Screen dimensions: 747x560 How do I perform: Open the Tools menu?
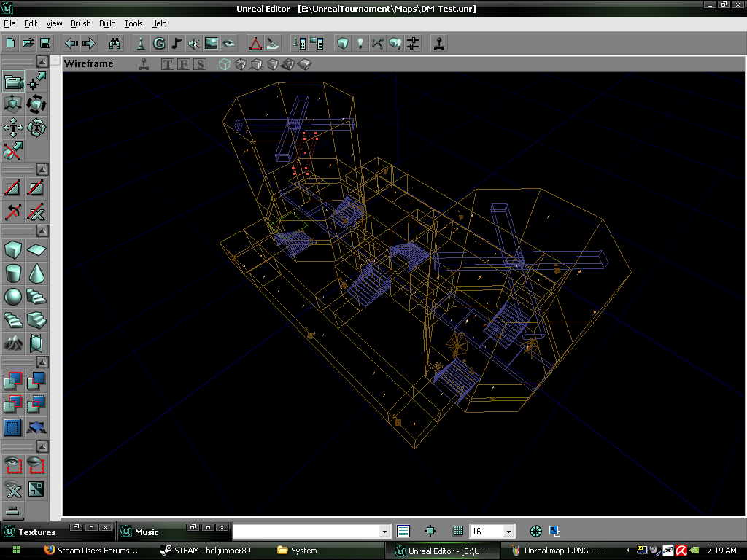click(x=133, y=23)
